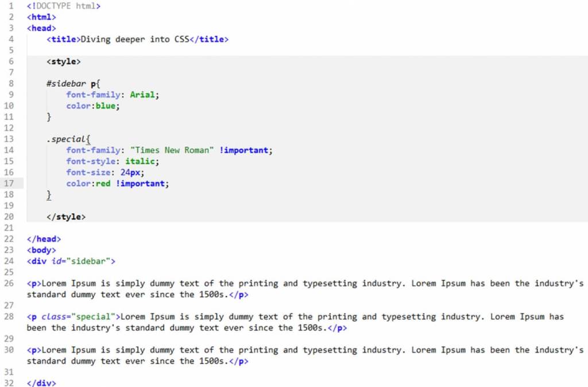Click the 'Arial' font-family value
588x387 pixels.
click(142, 95)
